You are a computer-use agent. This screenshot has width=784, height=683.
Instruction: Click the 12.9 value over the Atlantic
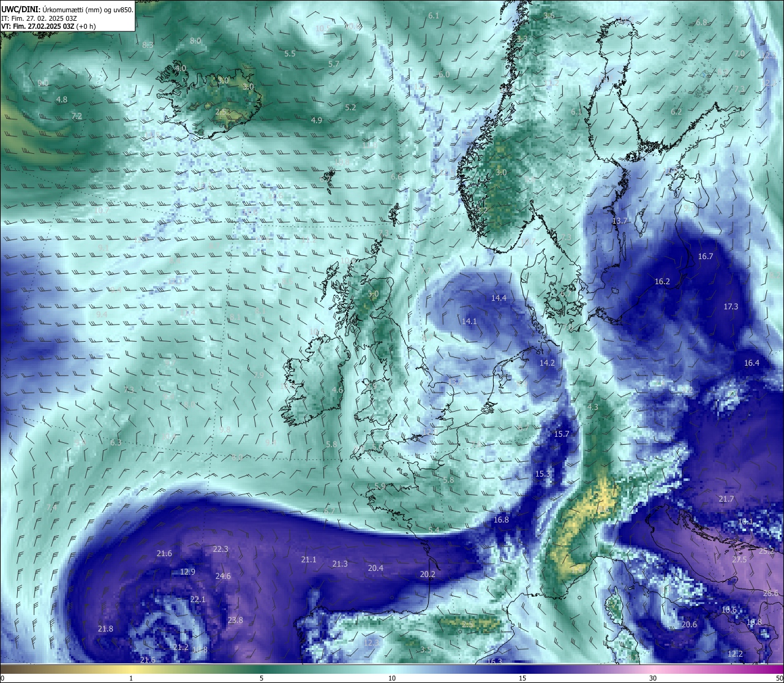click(x=187, y=572)
